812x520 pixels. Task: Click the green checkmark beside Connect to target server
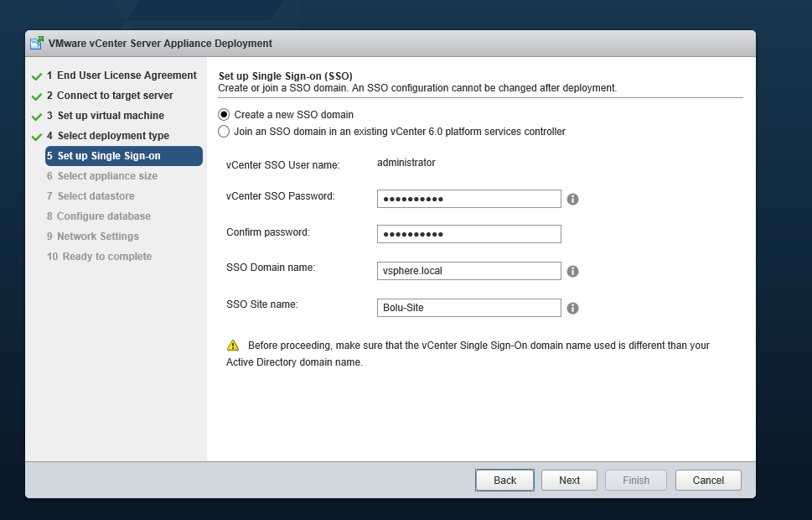[37, 96]
